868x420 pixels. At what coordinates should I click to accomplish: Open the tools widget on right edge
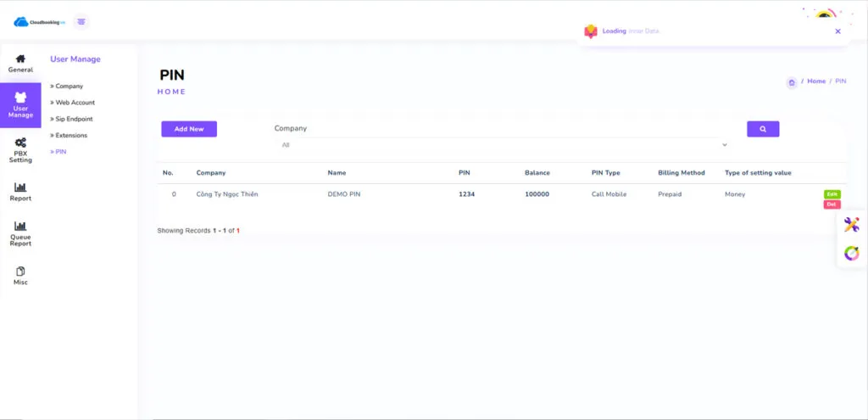[x=851, y=225]
